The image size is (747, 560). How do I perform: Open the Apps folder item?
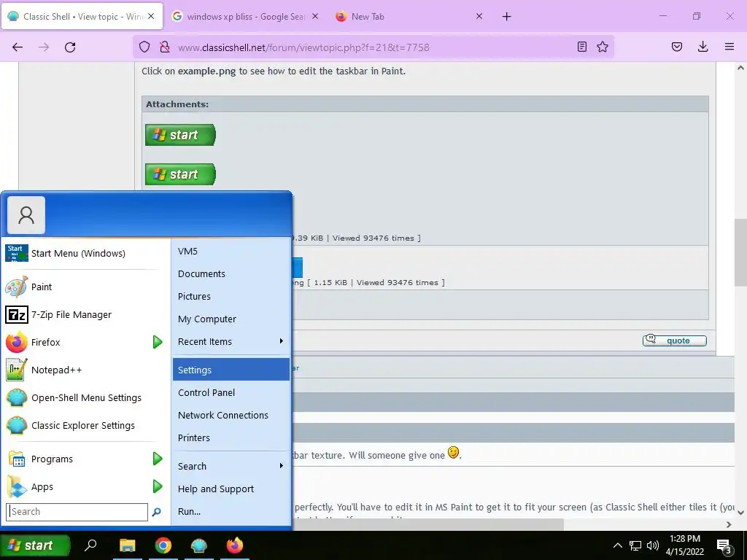click(x=76, y=486)
